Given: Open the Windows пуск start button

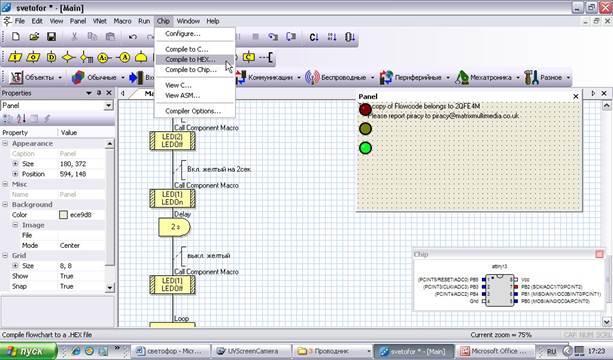Looking at the screenshot, I should coord(29,351).
